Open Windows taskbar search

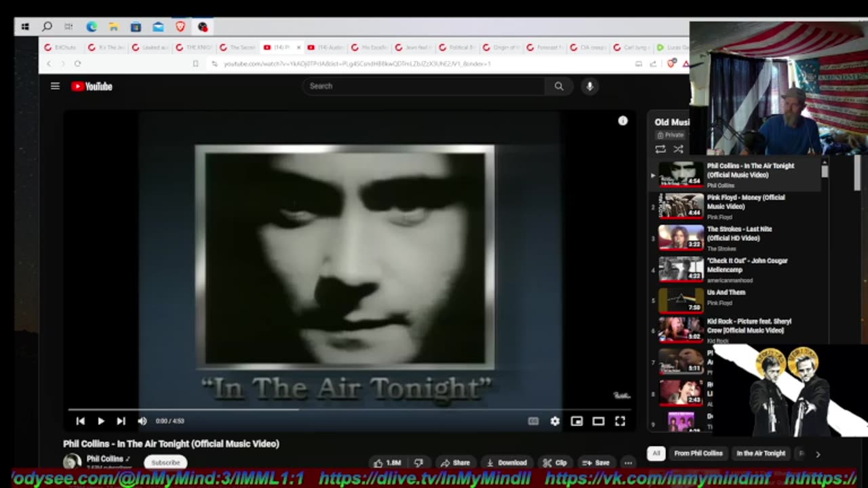coord(47,27)
